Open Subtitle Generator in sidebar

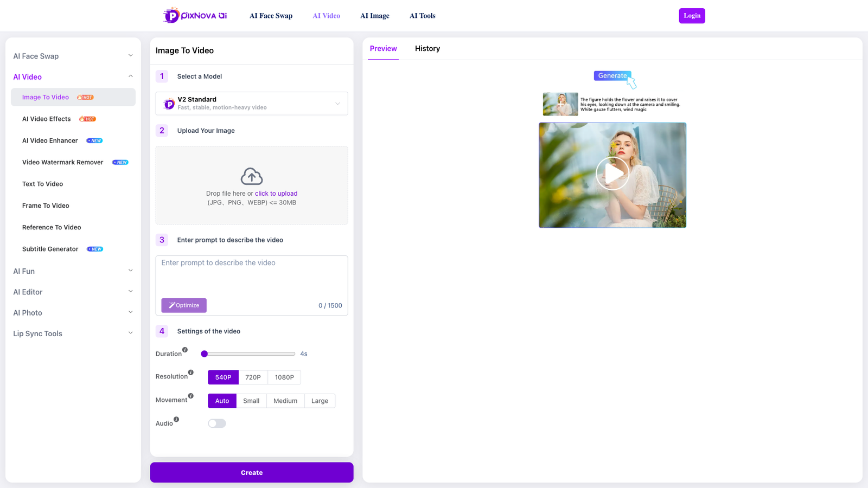(73, 249)
